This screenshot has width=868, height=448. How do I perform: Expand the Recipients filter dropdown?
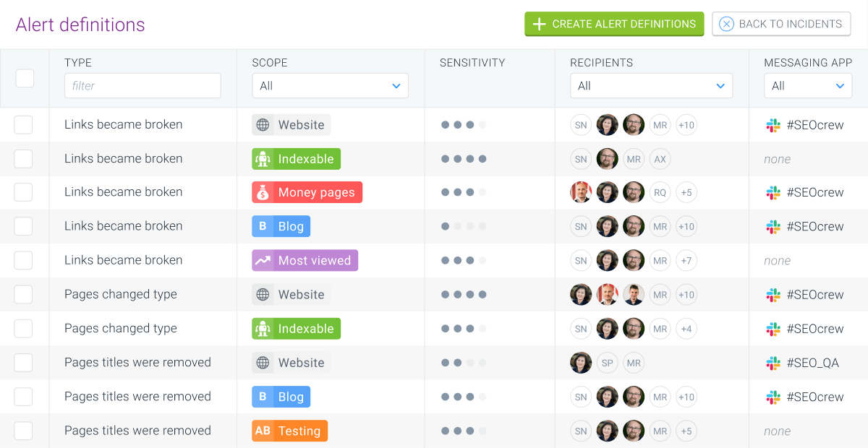pyautogui.click(x=651, y=85)
